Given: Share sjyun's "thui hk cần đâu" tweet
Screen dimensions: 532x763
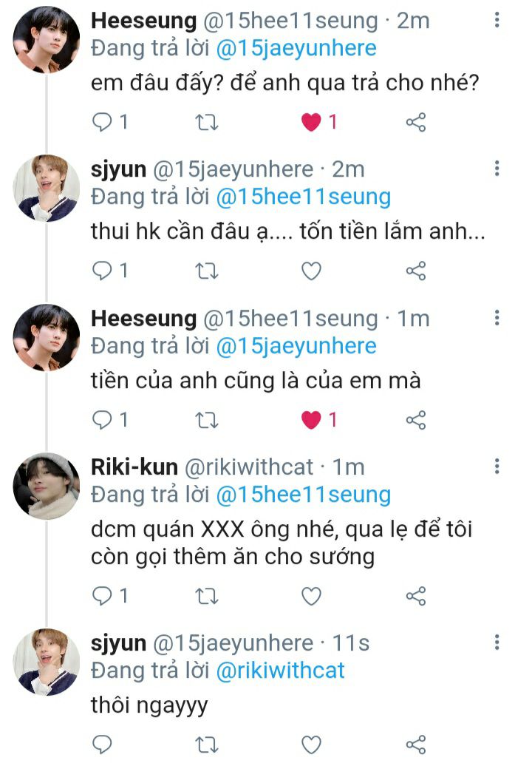Looking at the screenshot, I should click(416, 271).
